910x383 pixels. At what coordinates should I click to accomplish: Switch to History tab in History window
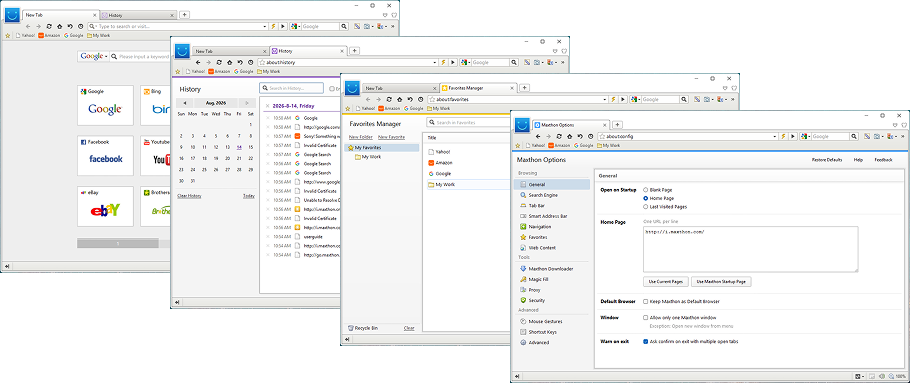click(308, 50)
